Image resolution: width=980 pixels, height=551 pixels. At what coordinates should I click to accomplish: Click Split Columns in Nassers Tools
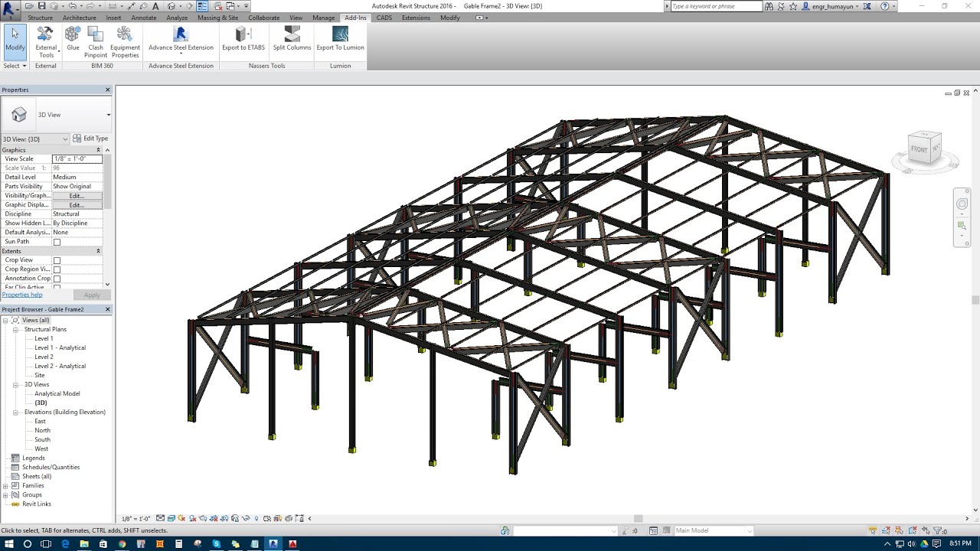click(x=292, y=38)
